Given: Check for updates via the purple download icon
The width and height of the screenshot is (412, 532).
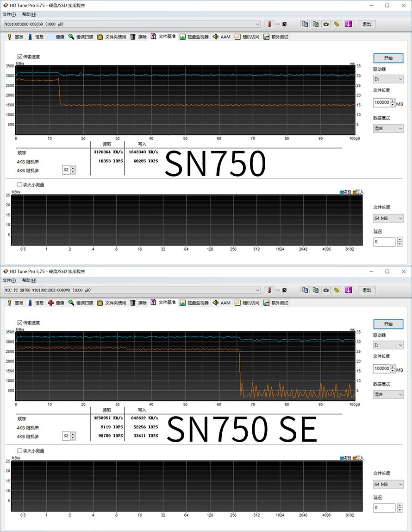Looking at the screenshot, I should 349,24.
